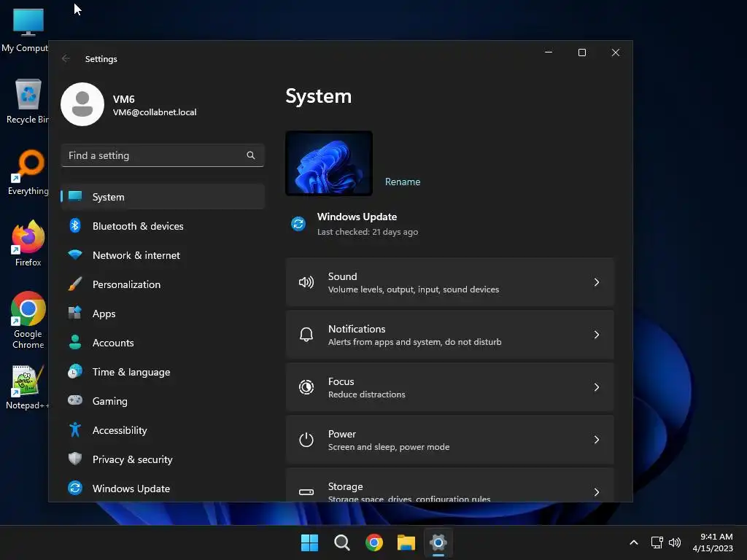Screen dimensions: 747x560
Task: Open Accessibility settings
Action: point(163,430)
